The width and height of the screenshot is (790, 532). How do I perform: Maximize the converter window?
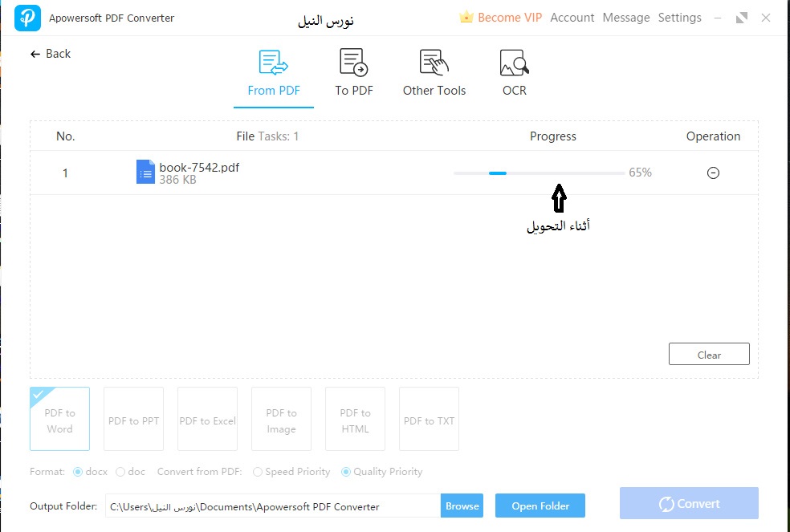coord(742,18)
